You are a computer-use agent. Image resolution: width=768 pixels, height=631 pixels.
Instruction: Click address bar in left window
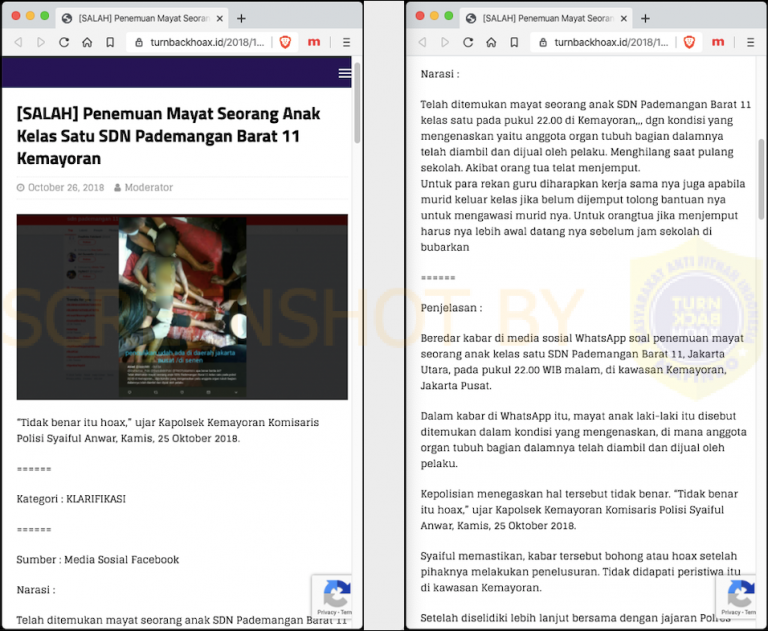point(207,43)
